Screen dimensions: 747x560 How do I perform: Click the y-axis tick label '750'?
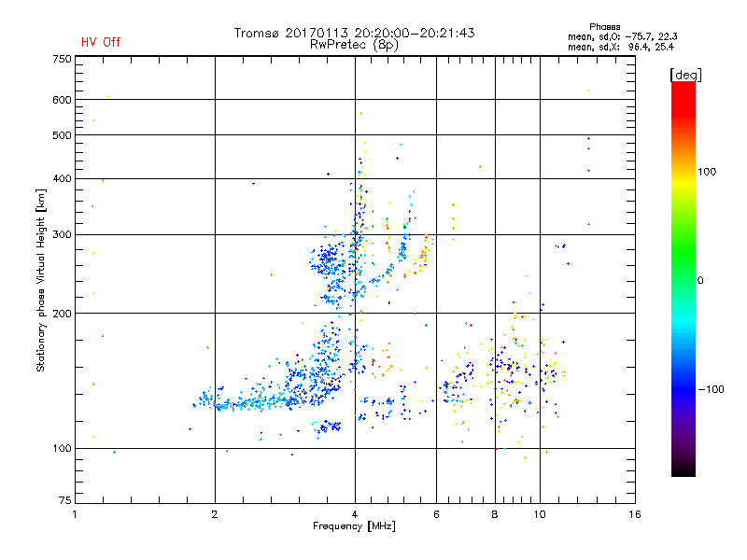coord(63,59)
